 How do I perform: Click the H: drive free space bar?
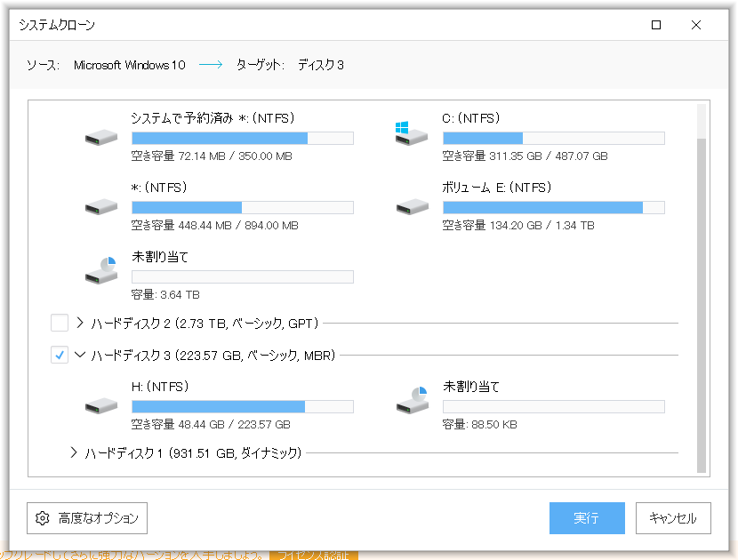pos(240,406)
